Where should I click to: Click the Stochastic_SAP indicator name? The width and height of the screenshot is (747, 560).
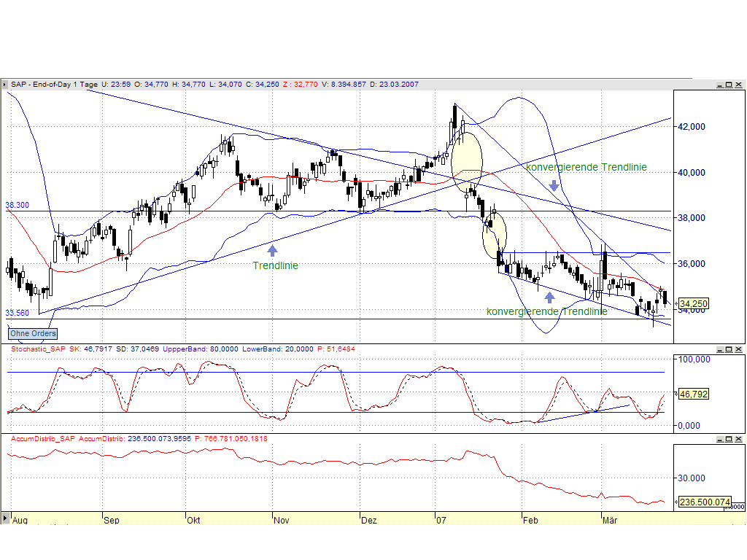(x=36, y=350)
